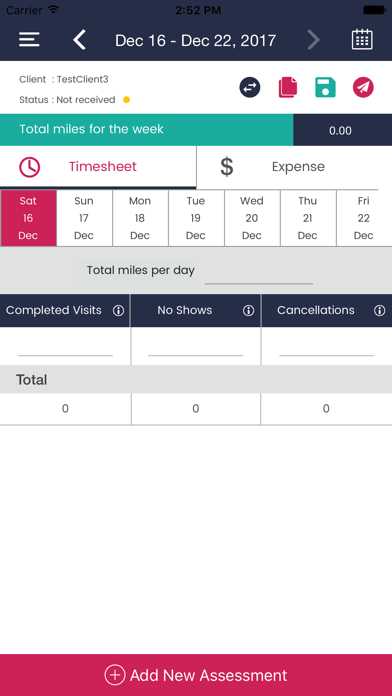
Task: Tap the switch client arrows icon
Action: pos(250,87)
